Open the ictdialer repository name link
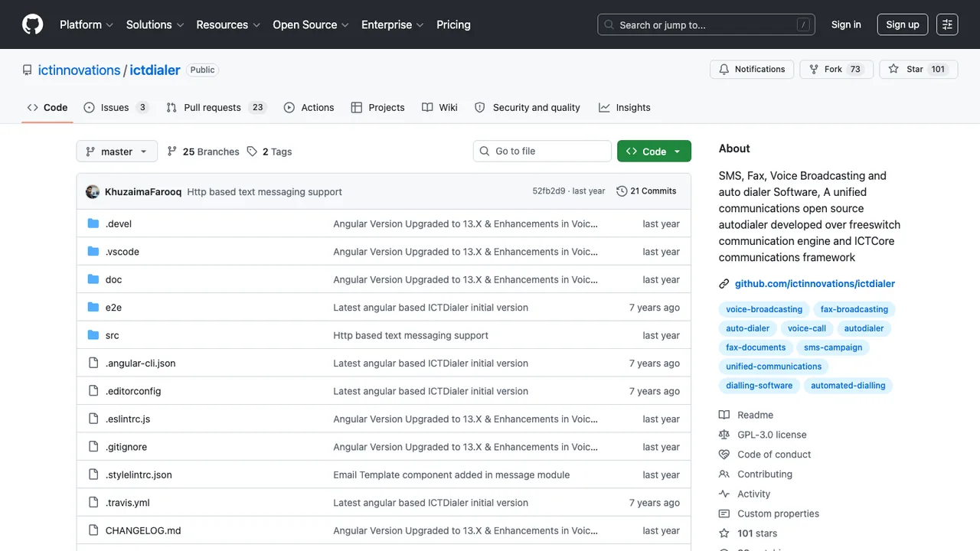Screen dimensions: 980x551 pyautogui.click(x=155, y=70)
